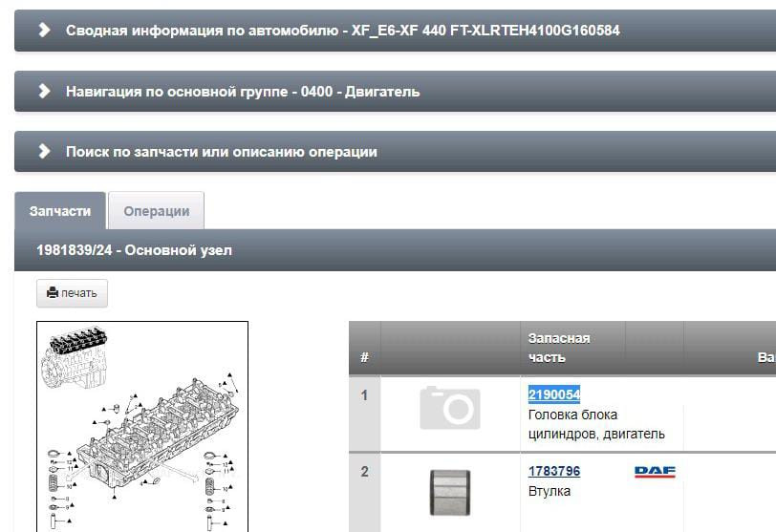Expand the parts or operation search section
Screen dimensions: 776x532
click(395, 152)
